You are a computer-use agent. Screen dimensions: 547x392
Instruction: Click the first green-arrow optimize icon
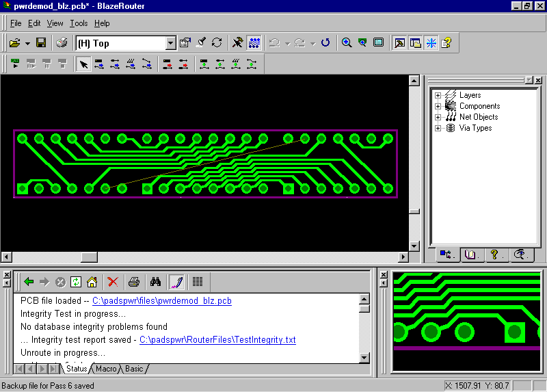point(204,64)
